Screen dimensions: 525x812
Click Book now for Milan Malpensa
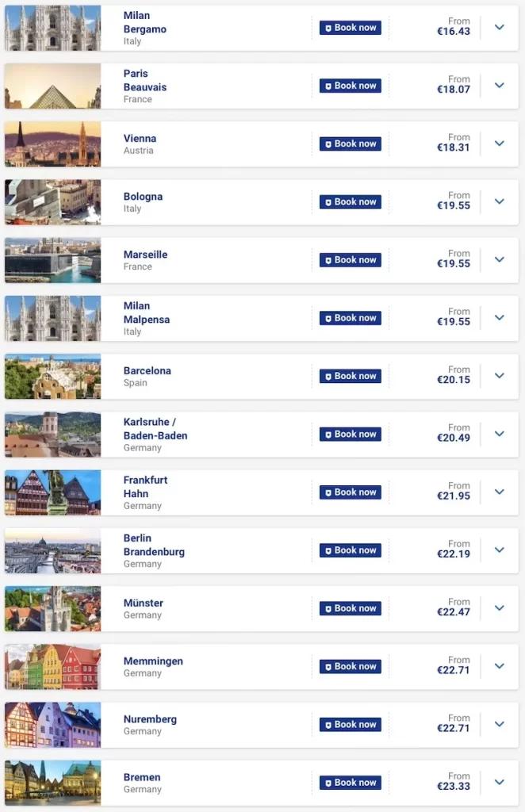(351, 318)
